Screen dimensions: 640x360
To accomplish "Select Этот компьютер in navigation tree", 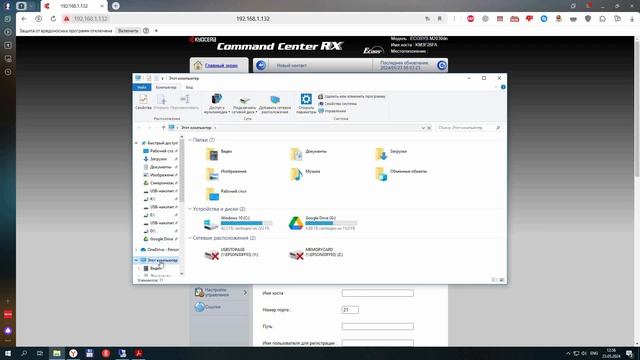I will tap(158, 260).
